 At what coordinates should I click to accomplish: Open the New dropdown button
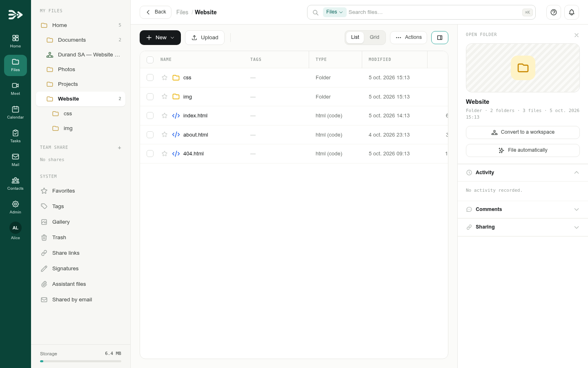tap(160, 38)
